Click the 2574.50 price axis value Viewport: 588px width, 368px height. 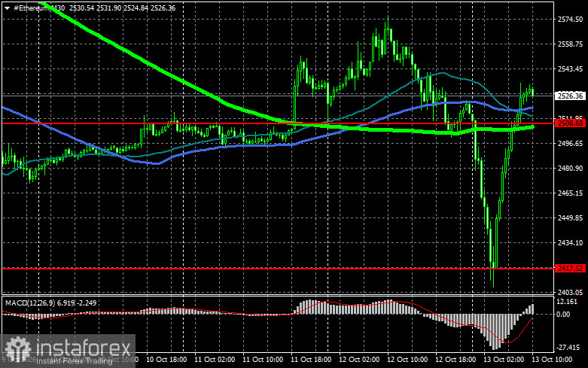point(570,20)
